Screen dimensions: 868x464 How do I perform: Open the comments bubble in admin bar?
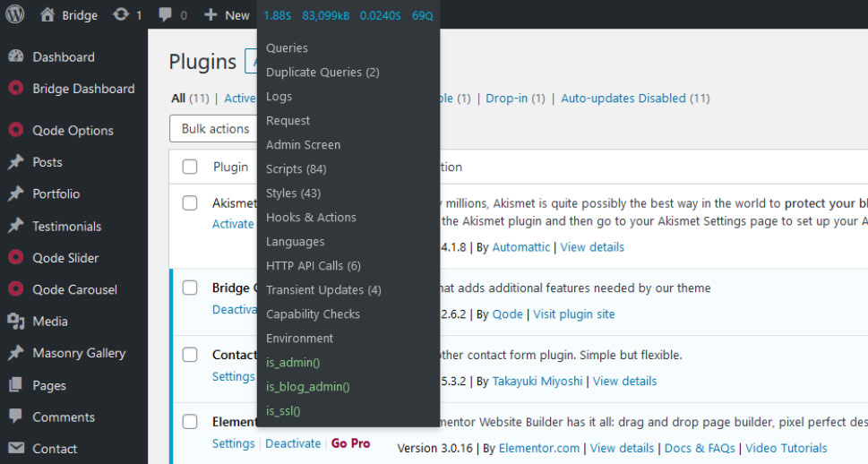point(165,15)
